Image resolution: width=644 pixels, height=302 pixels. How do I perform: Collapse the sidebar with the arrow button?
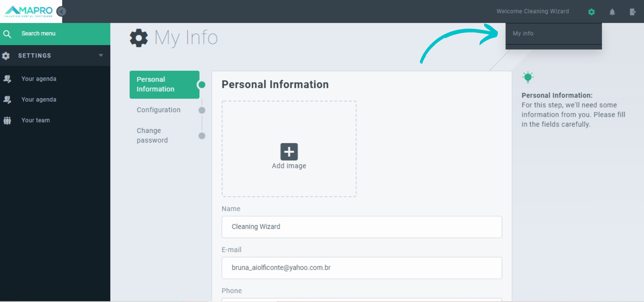(x=61, y=12)
